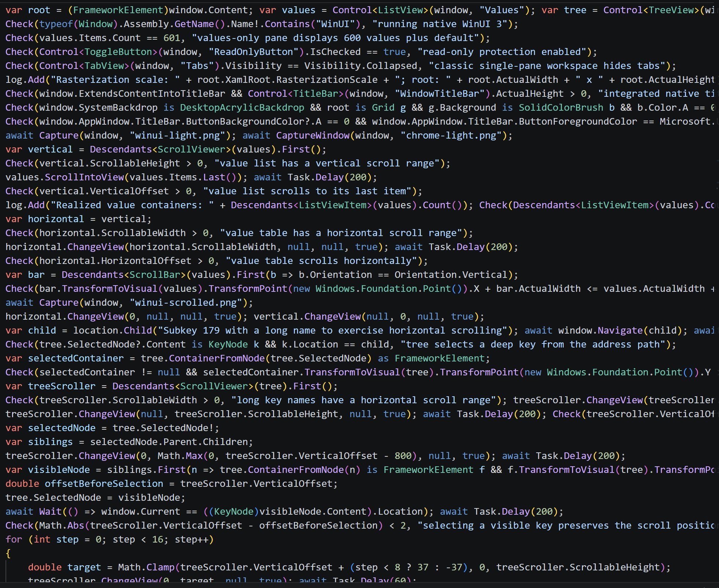This screenshot has width=719, height=588.
Task: Click the DesktopAcrylicBackdrop type name
Action: click(x=242, y=108)
